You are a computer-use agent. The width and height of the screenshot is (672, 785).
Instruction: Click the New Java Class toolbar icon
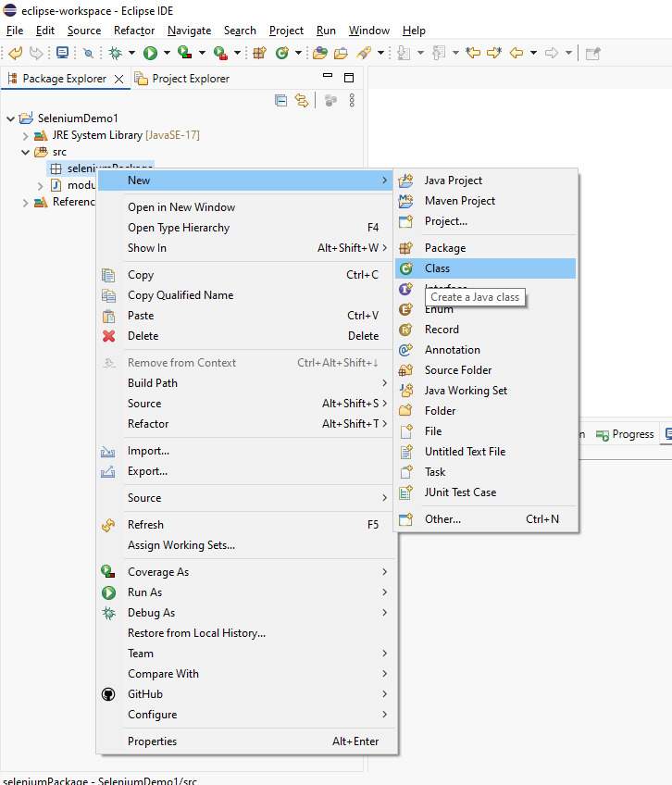point(282,53)
